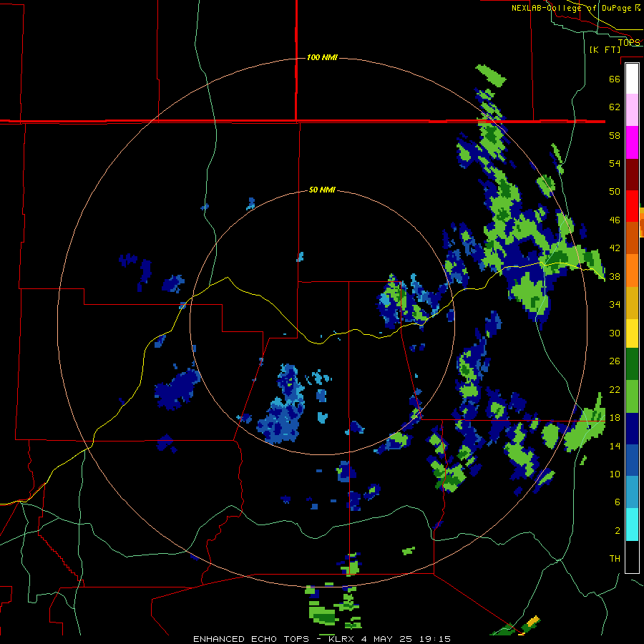Click the 100 NMI range ring label

322,57
